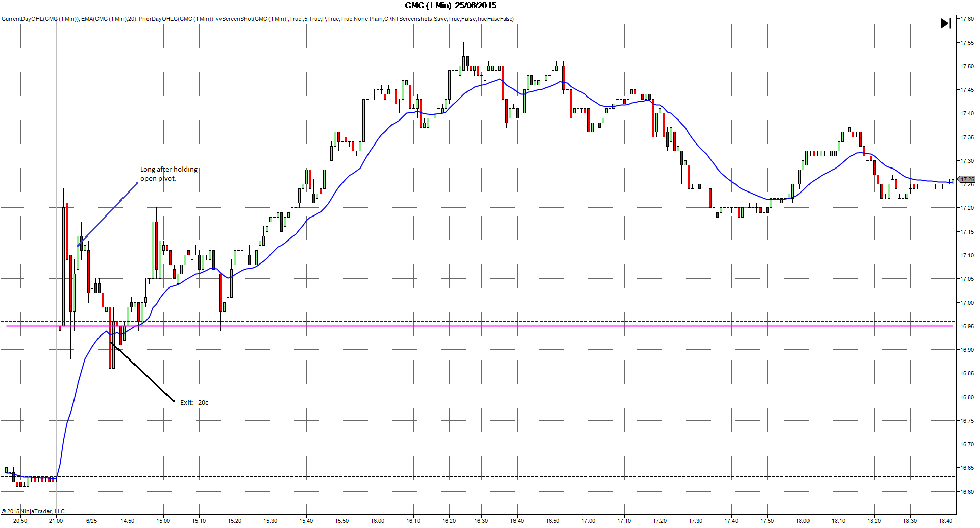Select the 17.10 price axis label
The width and height of the screenshot is (980, 528).
[967, 255]
